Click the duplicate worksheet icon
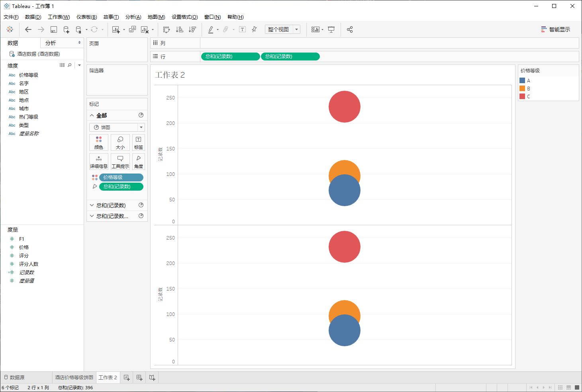The height and width of the screenshot is (392, 582). (x=132, y=29)
